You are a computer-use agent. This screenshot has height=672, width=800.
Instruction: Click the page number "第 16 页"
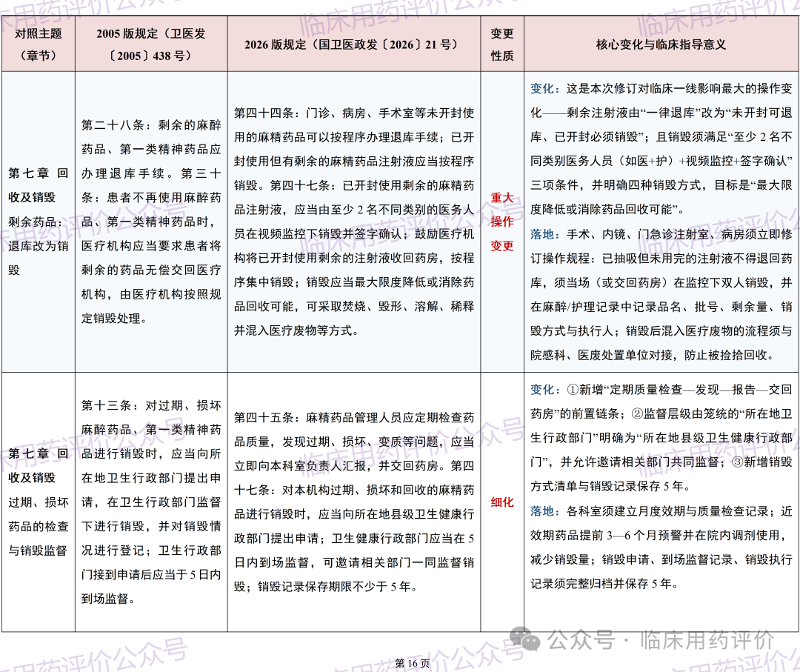[413, 663]
